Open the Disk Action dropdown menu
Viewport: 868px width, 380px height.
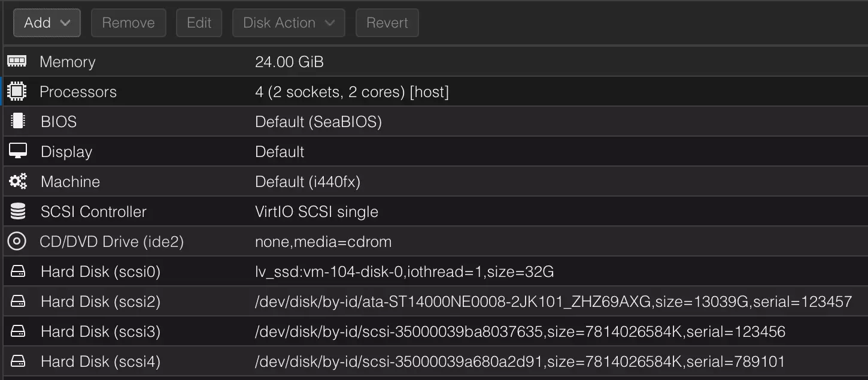click(289, 23)
